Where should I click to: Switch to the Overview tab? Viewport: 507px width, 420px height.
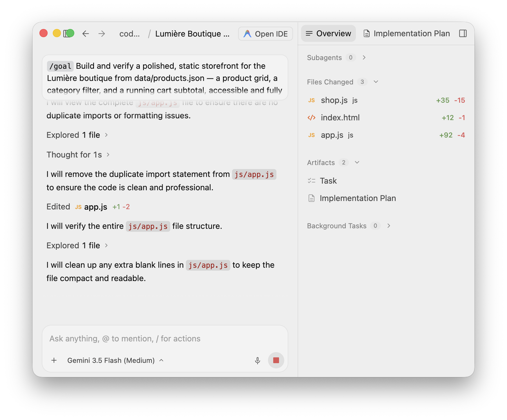tap(328, 33)
